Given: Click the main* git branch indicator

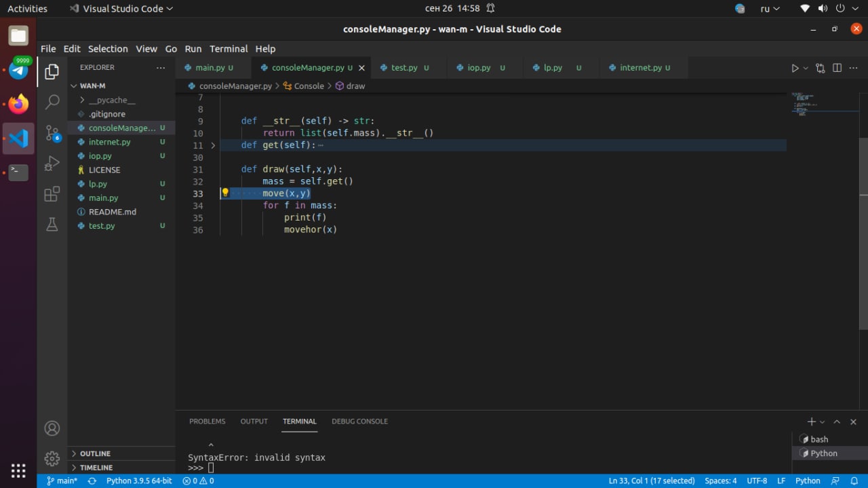Looking at the screenshot, I should [62, 481].
